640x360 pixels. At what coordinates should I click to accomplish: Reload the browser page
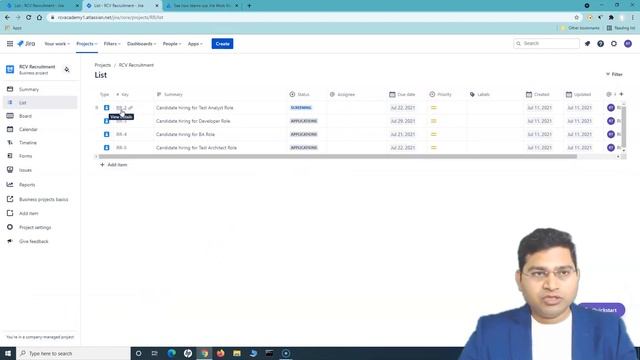29,18
